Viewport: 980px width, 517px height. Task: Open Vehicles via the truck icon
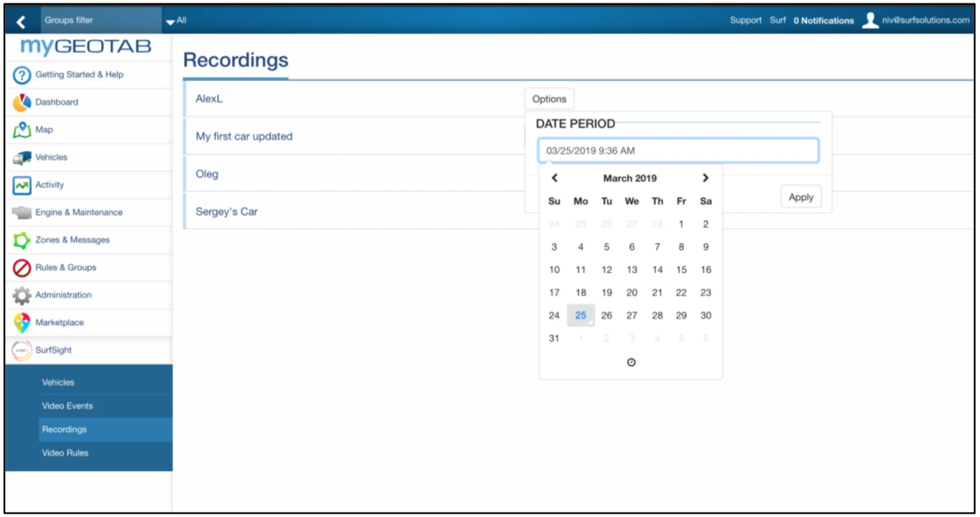[x=22, y=158]
